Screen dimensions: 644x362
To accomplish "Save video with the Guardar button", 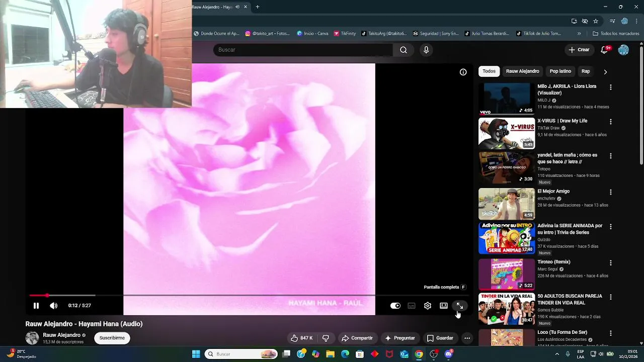I will coord(440,338).
